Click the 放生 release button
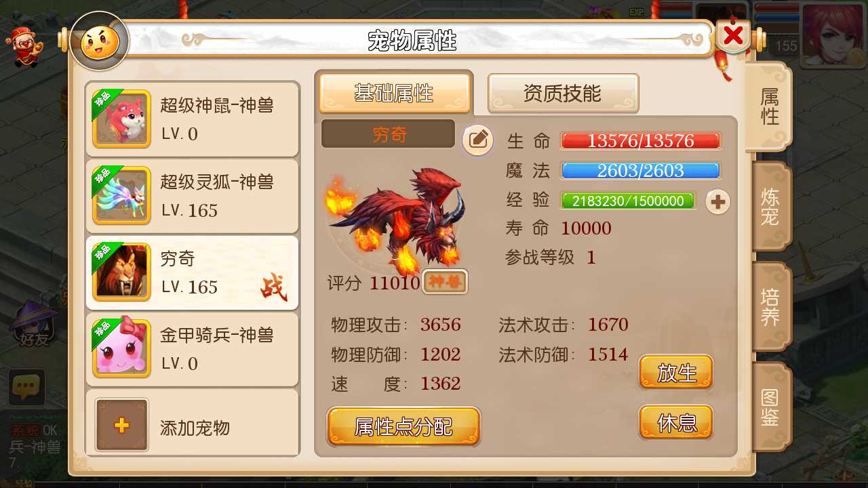The image size is (868, 488). coord(676,372)
